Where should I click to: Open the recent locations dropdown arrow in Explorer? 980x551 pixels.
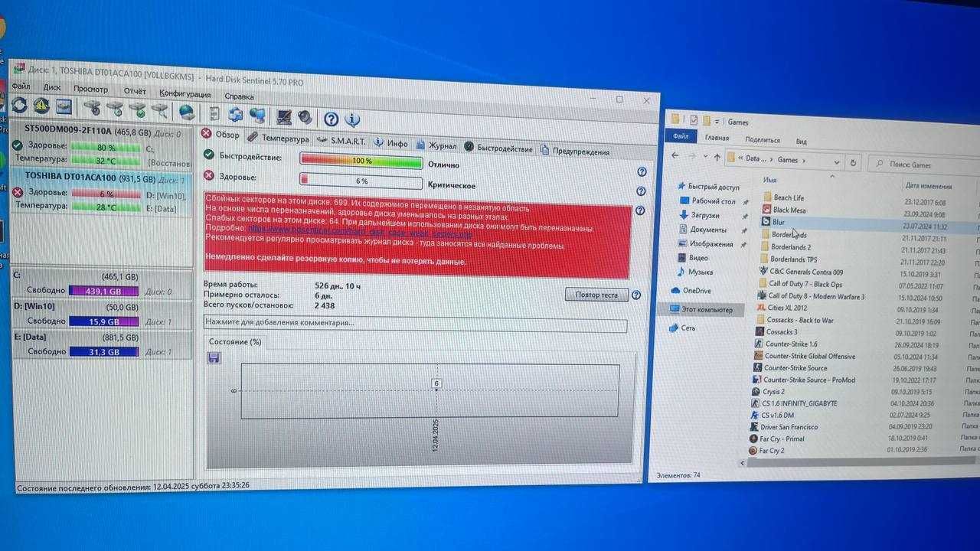coord(705,156)
